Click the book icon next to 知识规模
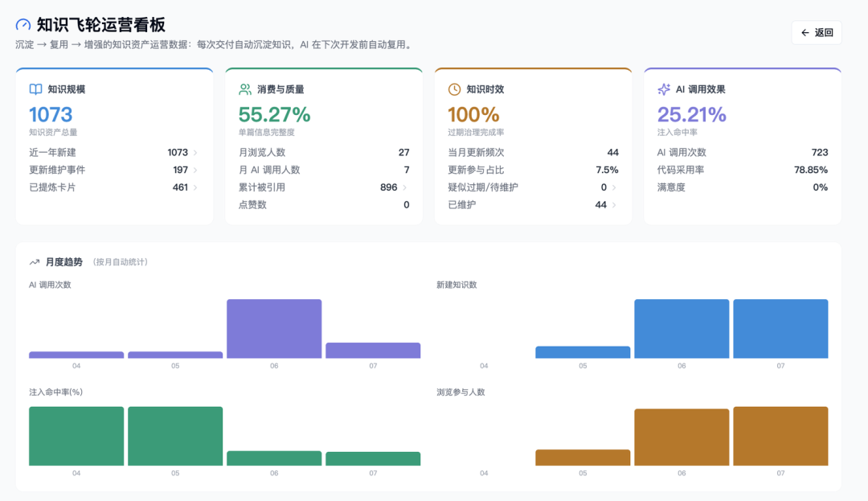The width and height of the screenshot is (868, 501). coord(35,89)
